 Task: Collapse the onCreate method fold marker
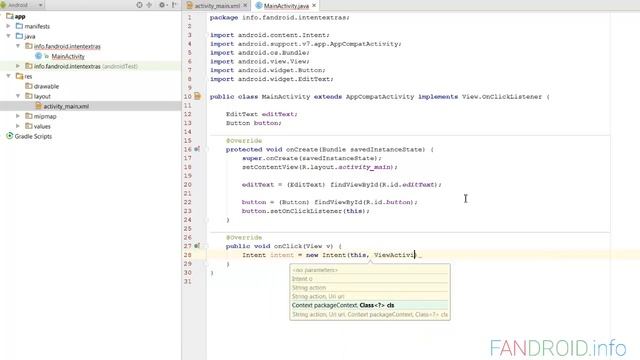coord(207,149)
